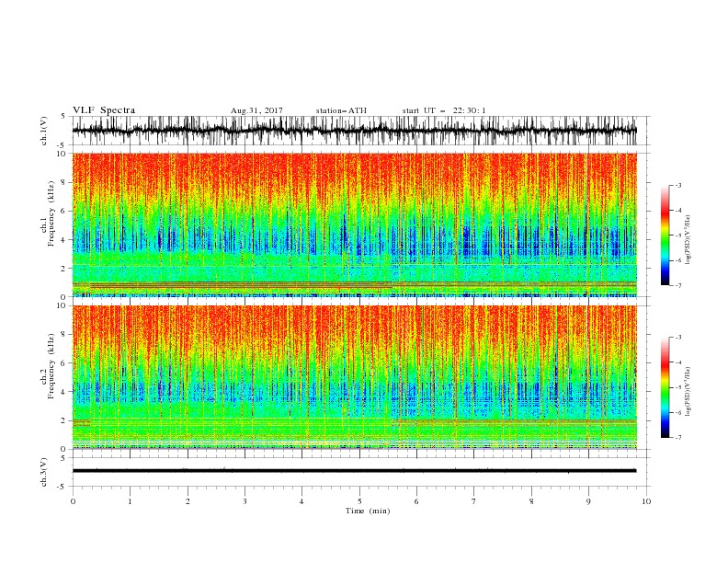Click the "ch.3(V)" axis label
The width and height of the screenshot is (728, 563).
coord(44,472)
